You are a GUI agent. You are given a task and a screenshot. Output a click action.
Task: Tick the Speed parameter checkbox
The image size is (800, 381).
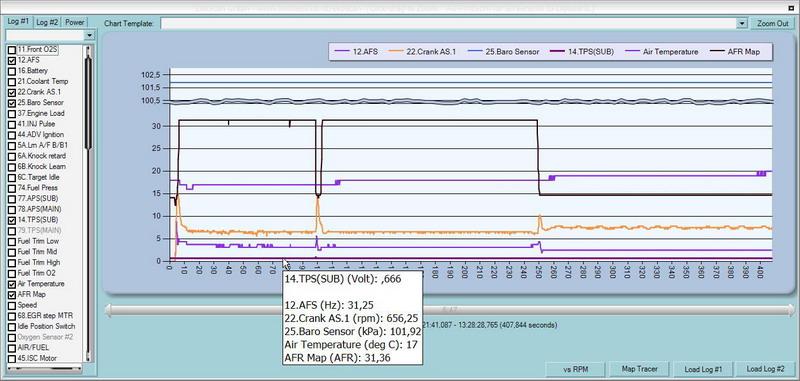[11, 305]
